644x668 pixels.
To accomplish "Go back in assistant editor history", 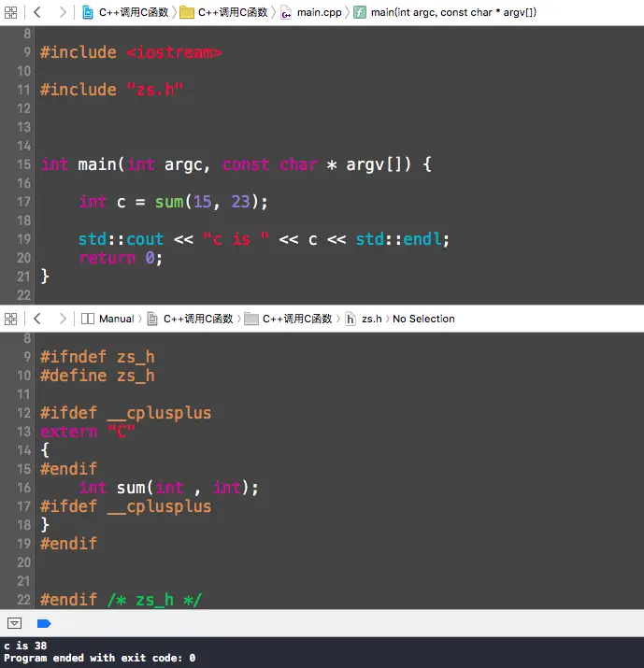I will coord(37,319).
